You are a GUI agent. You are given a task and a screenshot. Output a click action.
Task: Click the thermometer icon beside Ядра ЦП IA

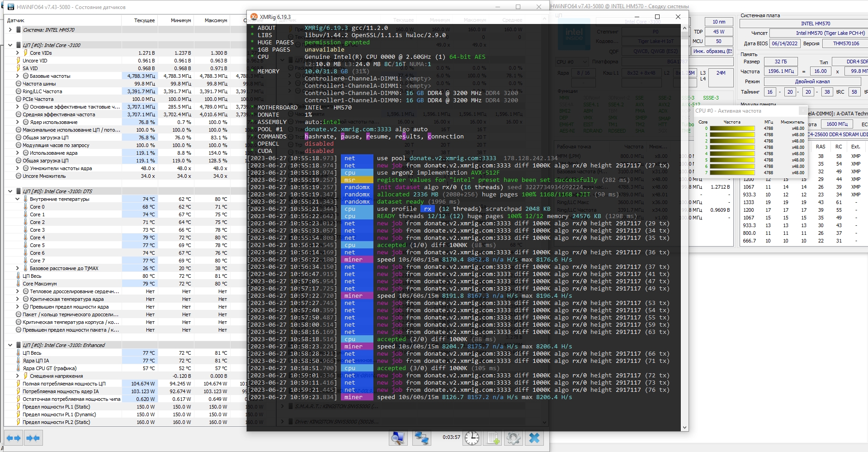[x=19, y=361]
